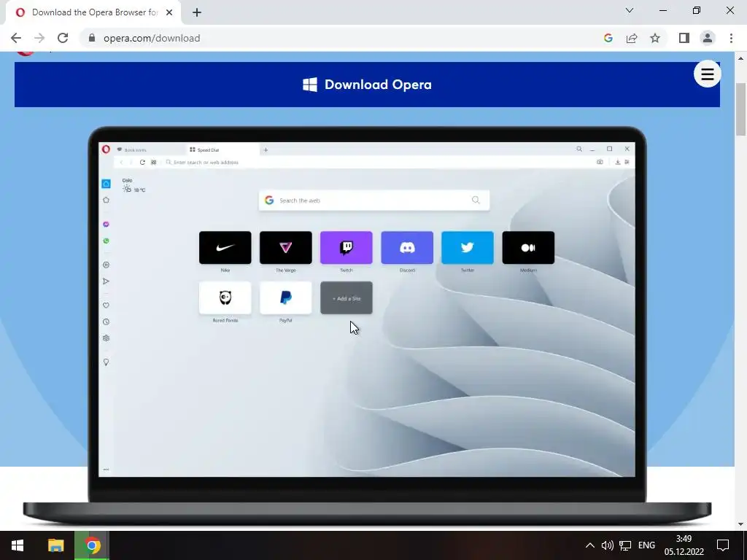Open the volume control in system tray
The width and height of the screenshot is (747, 560).
pos(608,545)
